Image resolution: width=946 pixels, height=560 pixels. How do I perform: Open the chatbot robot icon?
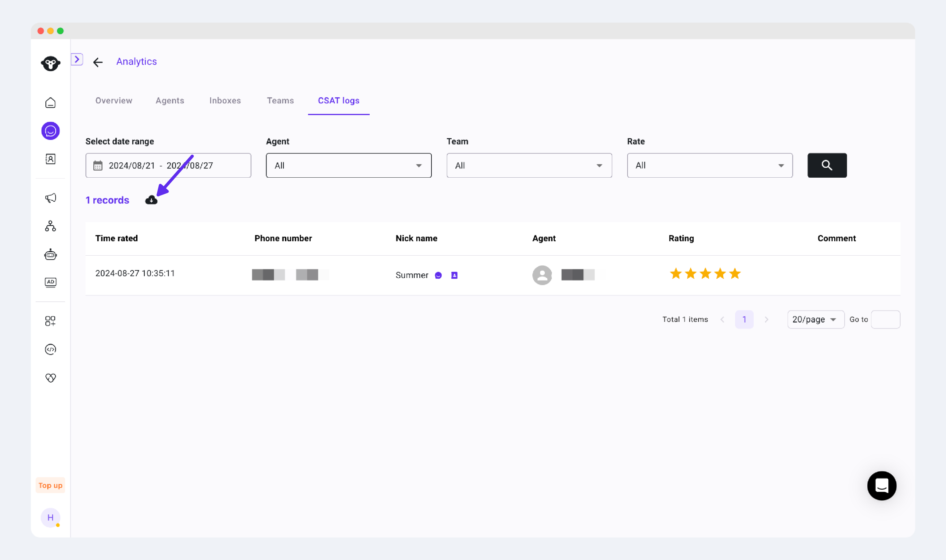50,255
